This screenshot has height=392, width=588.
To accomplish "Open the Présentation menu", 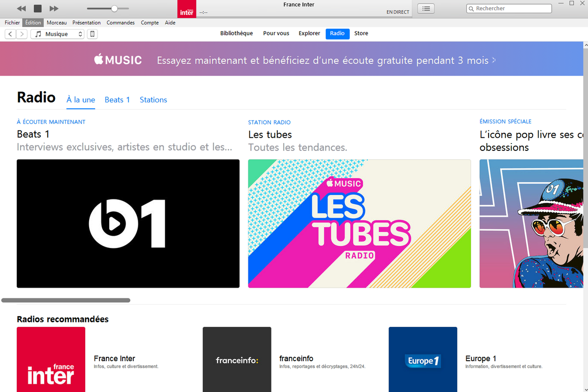I will point(86,23).
